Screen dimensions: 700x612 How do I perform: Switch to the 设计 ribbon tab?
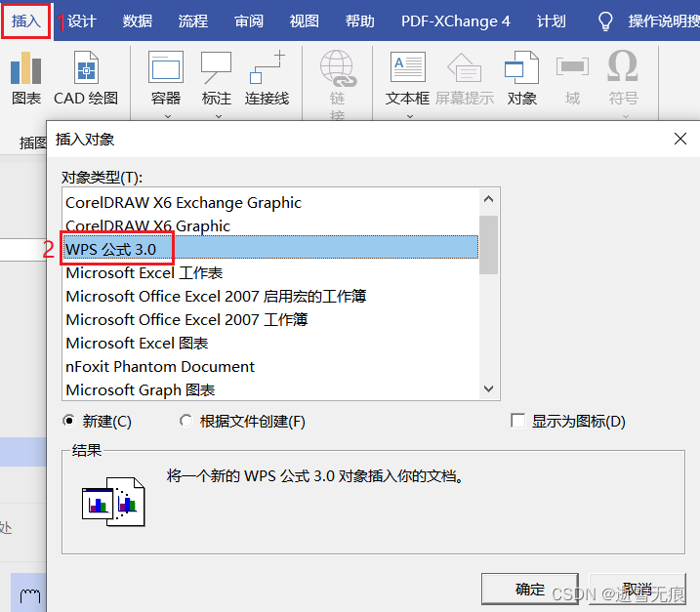[x=82, y=20]
